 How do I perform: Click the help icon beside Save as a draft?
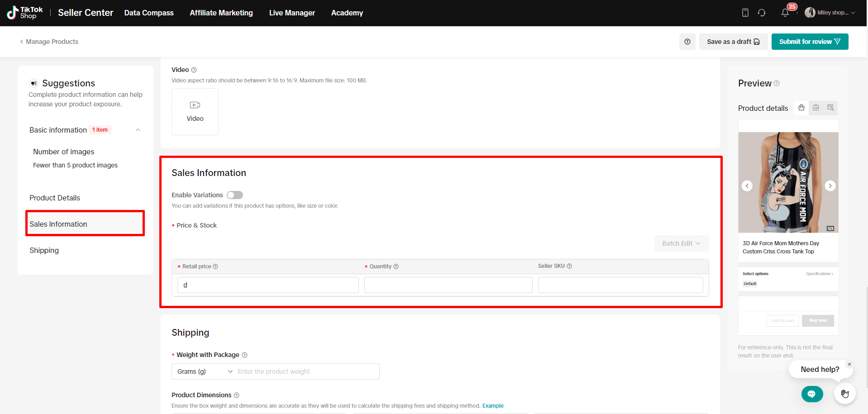(687, 42)
